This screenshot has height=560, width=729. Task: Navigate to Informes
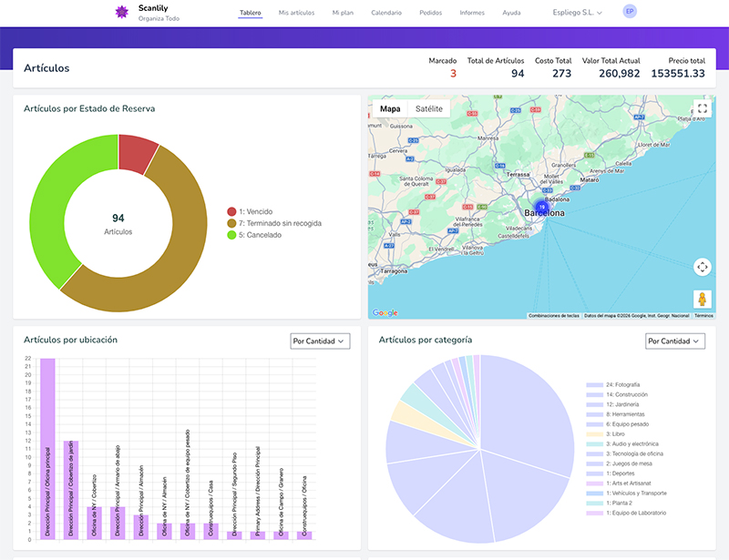472,13
